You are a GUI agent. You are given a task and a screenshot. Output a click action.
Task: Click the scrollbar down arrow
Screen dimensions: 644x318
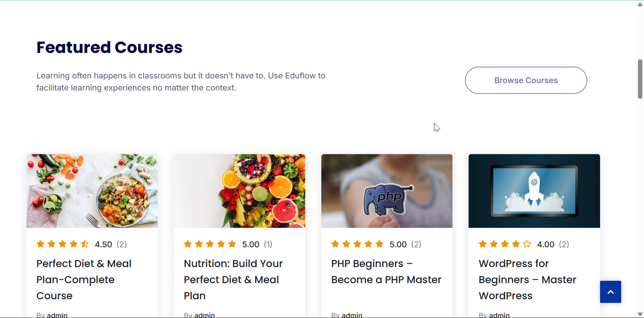point(640,314)
